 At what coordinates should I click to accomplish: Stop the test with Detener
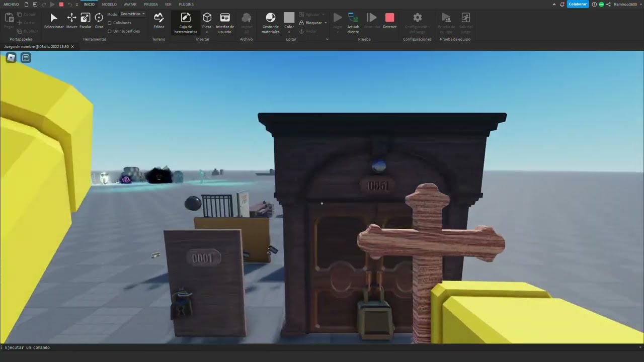coord(389,21)
